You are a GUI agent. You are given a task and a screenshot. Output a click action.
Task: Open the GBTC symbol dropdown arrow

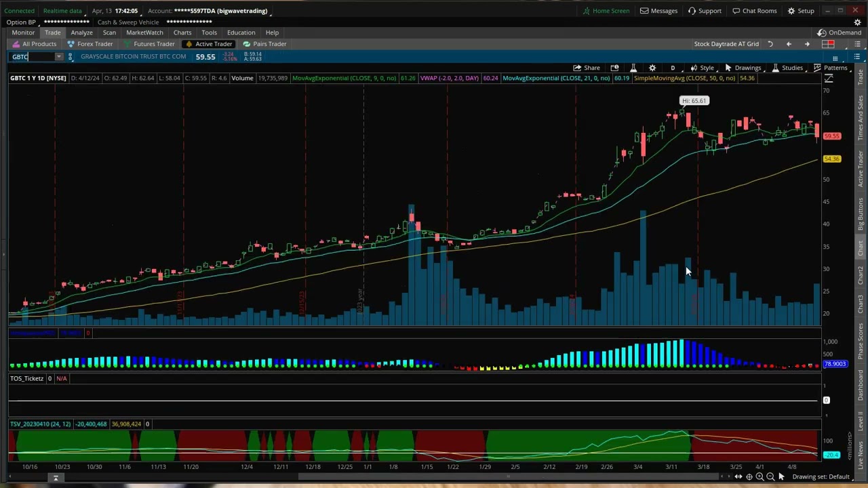pyautogui.click(x=59, y=57)
